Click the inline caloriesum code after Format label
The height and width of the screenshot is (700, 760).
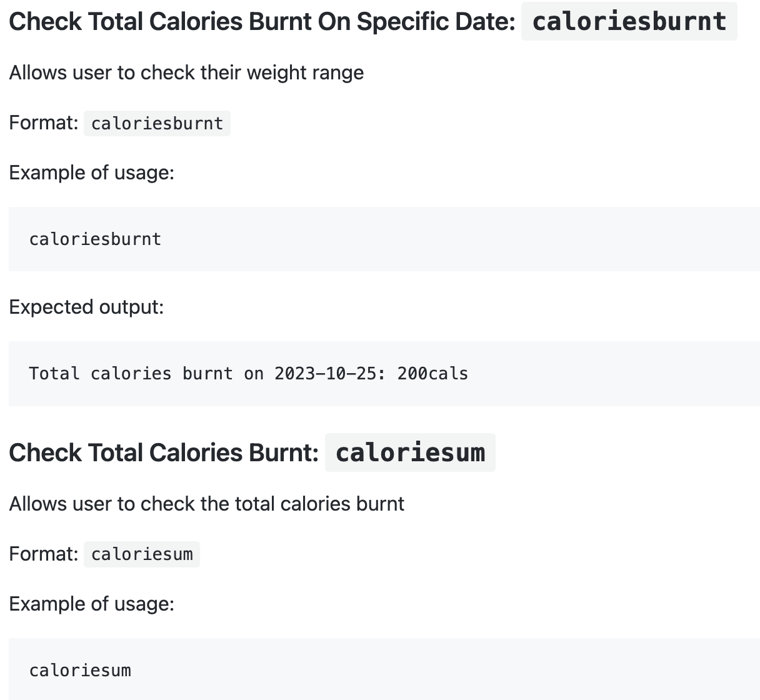tap(142, 554)
